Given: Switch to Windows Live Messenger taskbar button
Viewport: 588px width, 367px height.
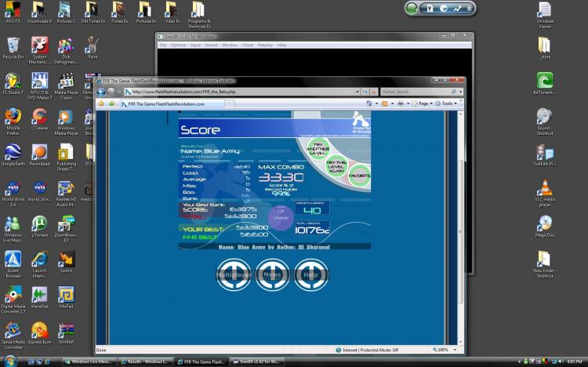Looking at the screenshot, I should tap(89, 362).
